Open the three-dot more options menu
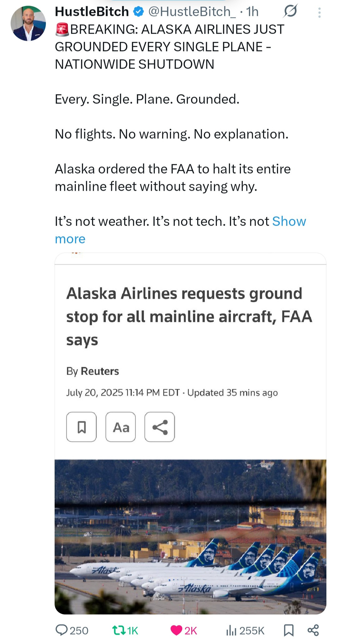The width and height of the screenshot is (337, 644). click(x=319, y=12)
